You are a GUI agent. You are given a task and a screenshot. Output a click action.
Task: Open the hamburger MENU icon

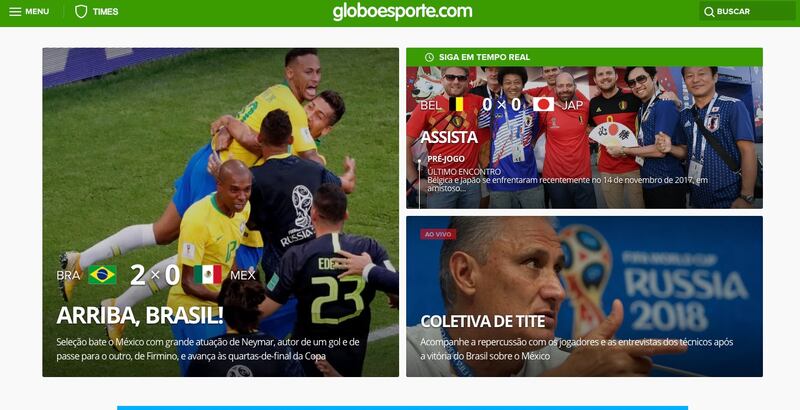click(x=15, y=11)
